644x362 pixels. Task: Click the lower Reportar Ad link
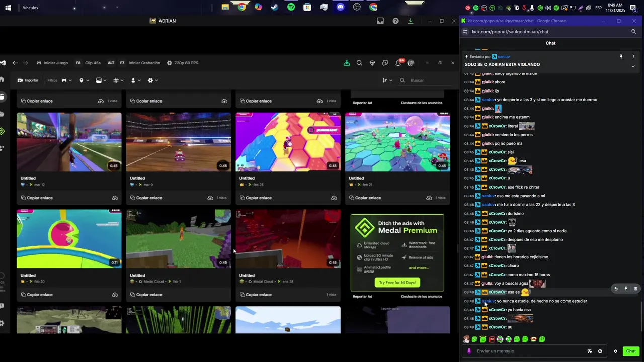click(x=362, y=296)
